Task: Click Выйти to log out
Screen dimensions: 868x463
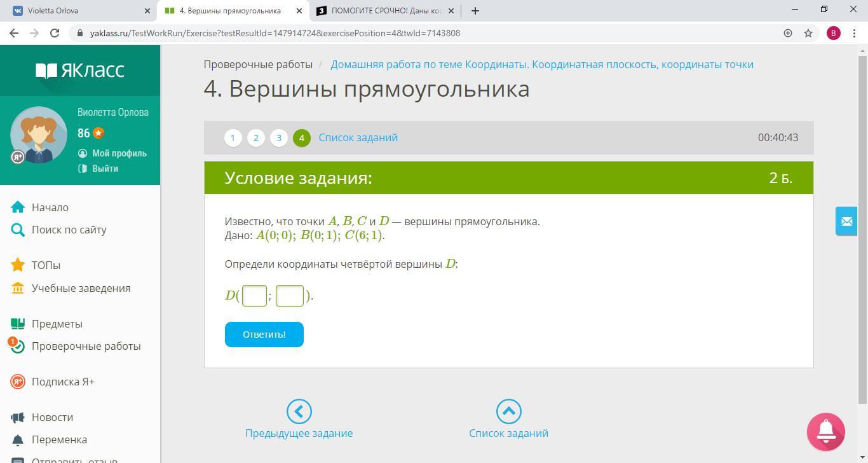Action: tap(105, 169)
